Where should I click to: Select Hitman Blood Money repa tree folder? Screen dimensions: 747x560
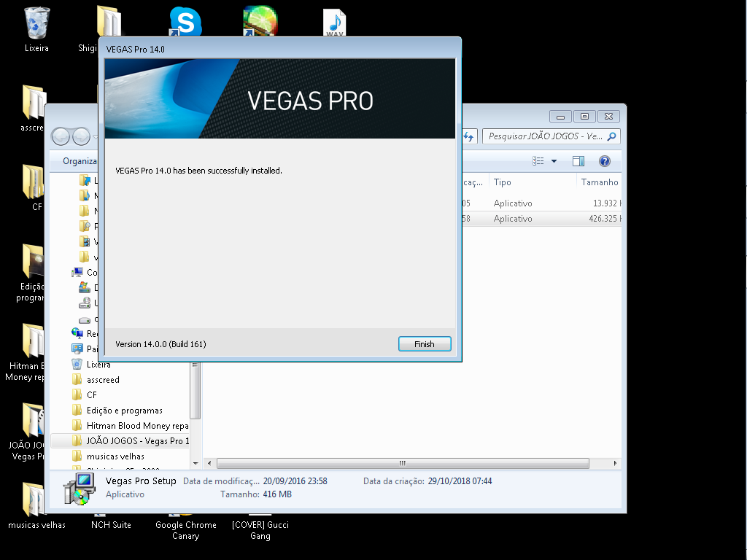point(137,425)
